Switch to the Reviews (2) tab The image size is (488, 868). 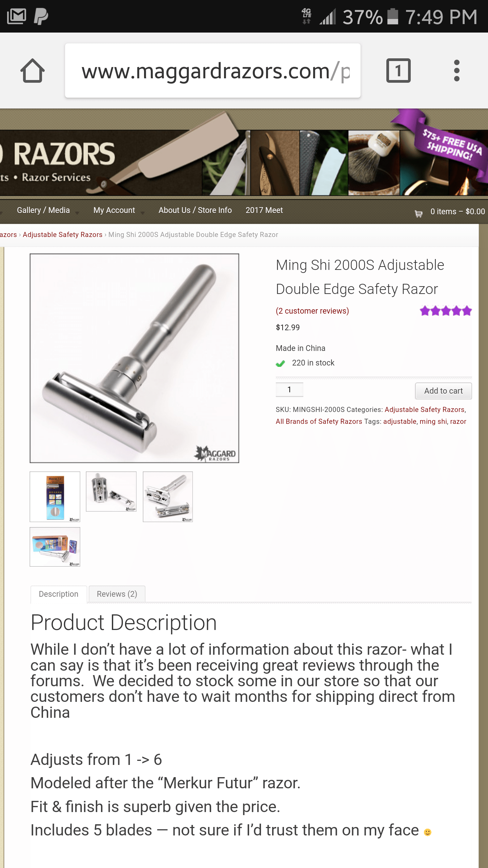coord(117,594)
